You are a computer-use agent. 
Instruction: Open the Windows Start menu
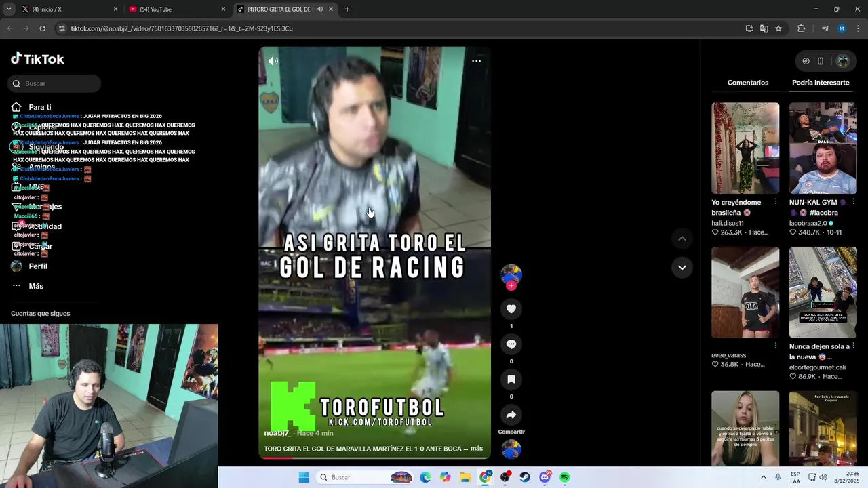tap(304, 477)
